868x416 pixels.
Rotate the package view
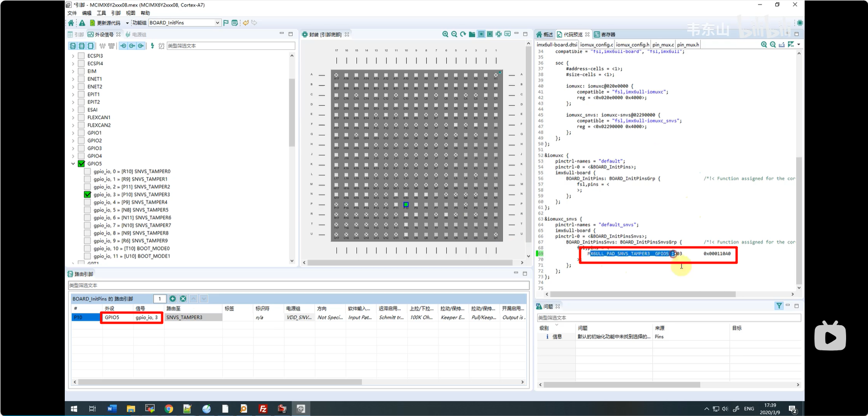tap(463, 34)
